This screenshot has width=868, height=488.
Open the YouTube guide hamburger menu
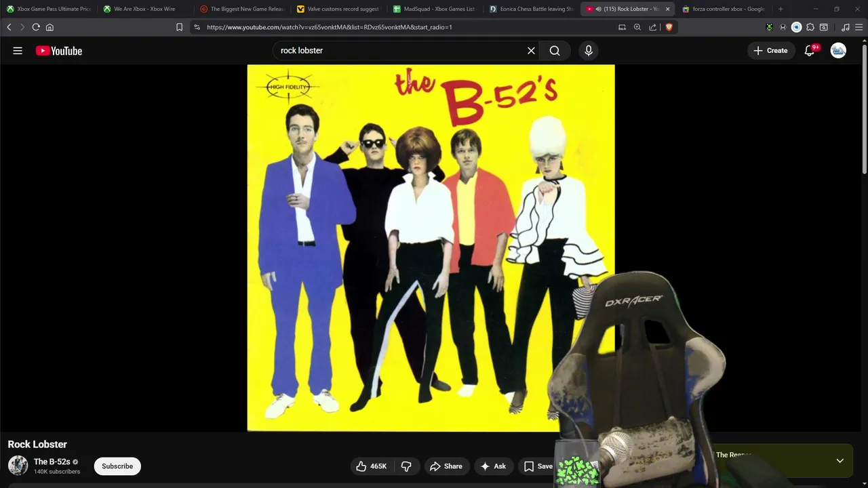[x=18, y=51]
